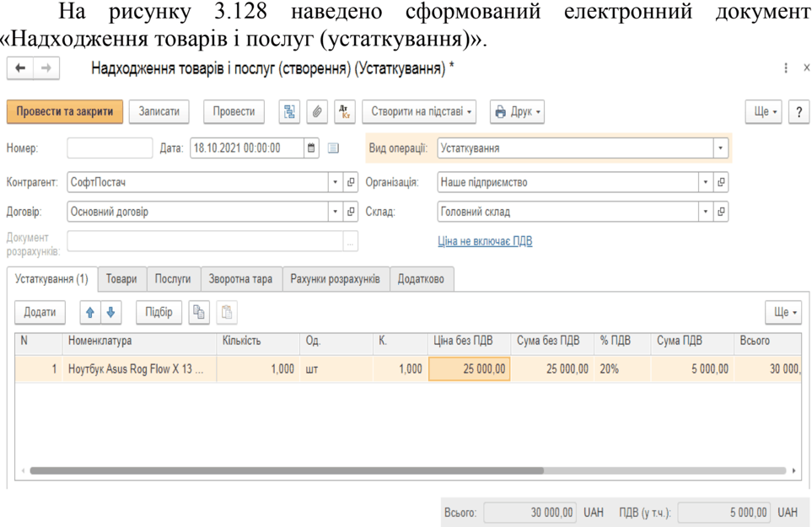Focus the Контрагент field with СофтПостач
The height and width of the screenshot is (527, 812).
point(198,182)
